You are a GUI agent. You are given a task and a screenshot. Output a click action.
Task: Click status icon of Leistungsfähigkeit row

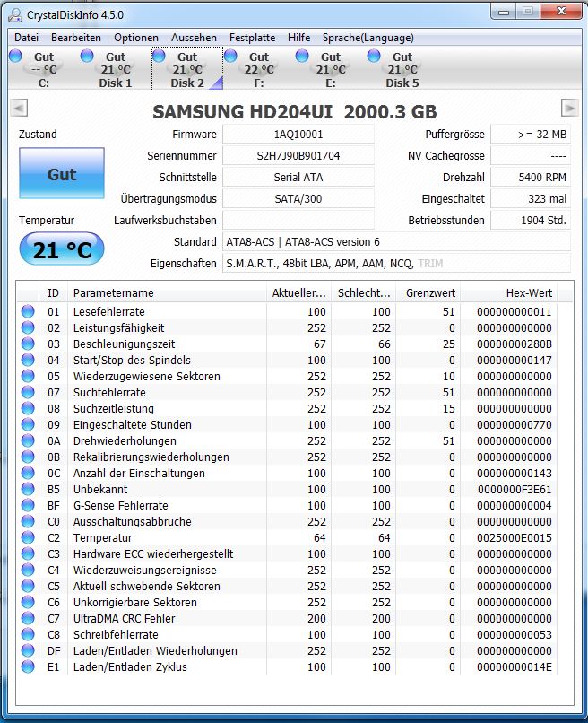pyautogui.click(x=28, y=327)
